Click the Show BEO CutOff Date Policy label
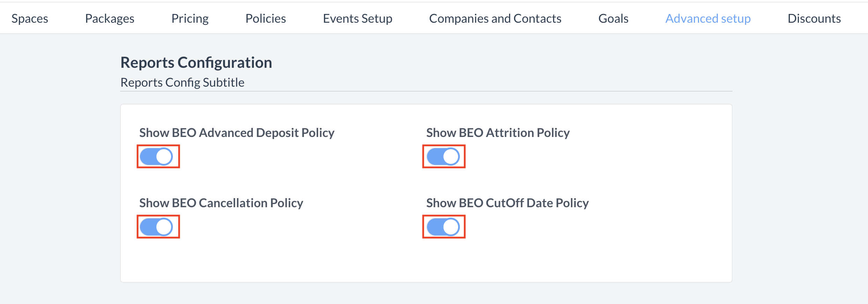 click(x=507, y=203)
